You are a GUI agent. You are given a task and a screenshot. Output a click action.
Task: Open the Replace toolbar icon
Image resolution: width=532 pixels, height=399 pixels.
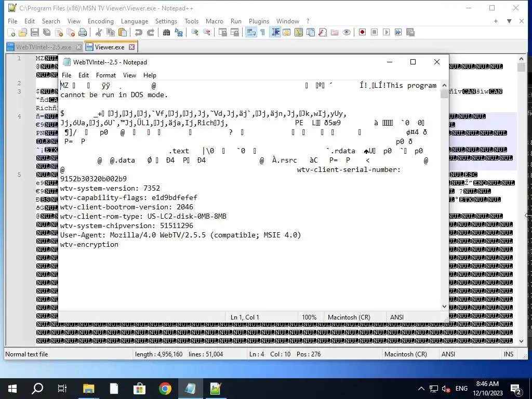(179, 32)
